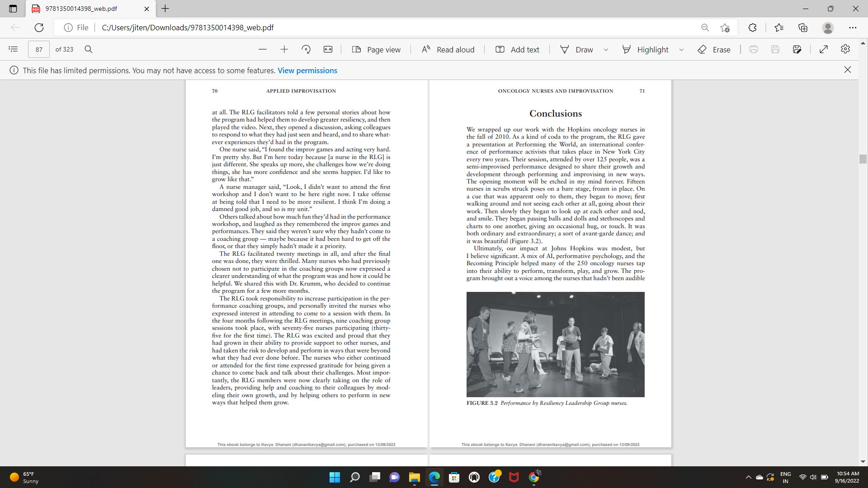Enter full screen mode
Screen dimensions: 868x488
[824, 49]
